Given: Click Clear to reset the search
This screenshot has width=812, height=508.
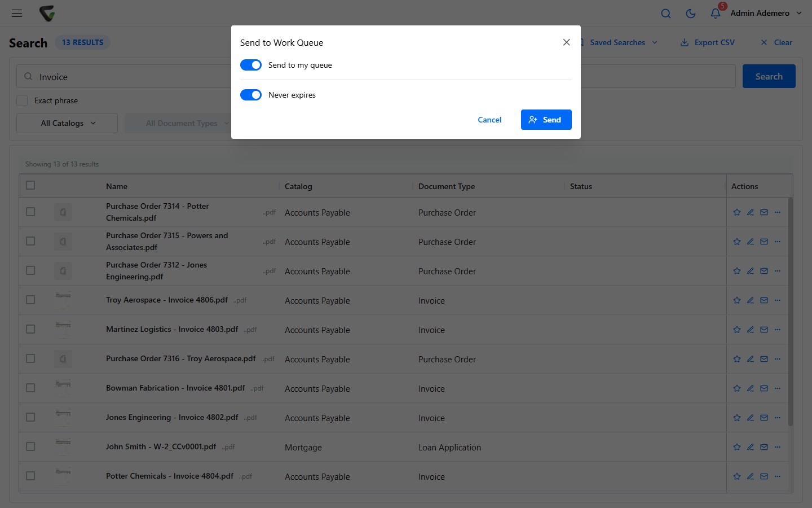Looking at the screenshot, I should click(x=776, y=42).
